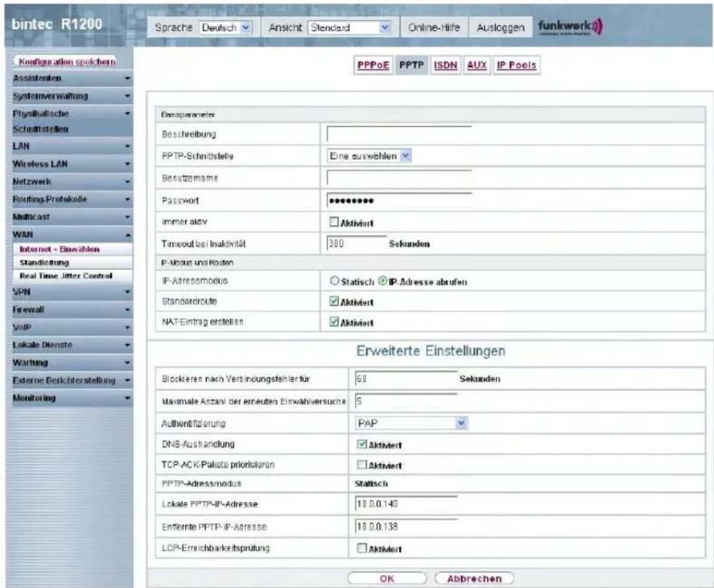This screenshot has height=588, width=714.
Task: Select the Statisch radio button
Action: (335, 281)
